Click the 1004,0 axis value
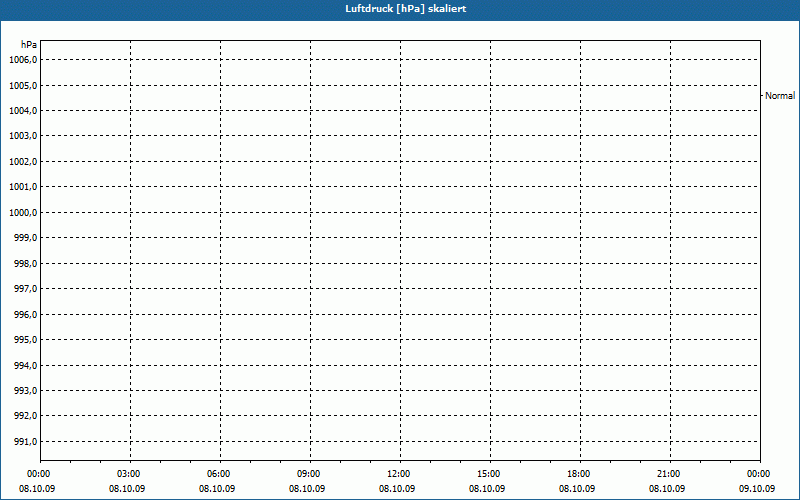The image size is (800, 500). point(23,111)
